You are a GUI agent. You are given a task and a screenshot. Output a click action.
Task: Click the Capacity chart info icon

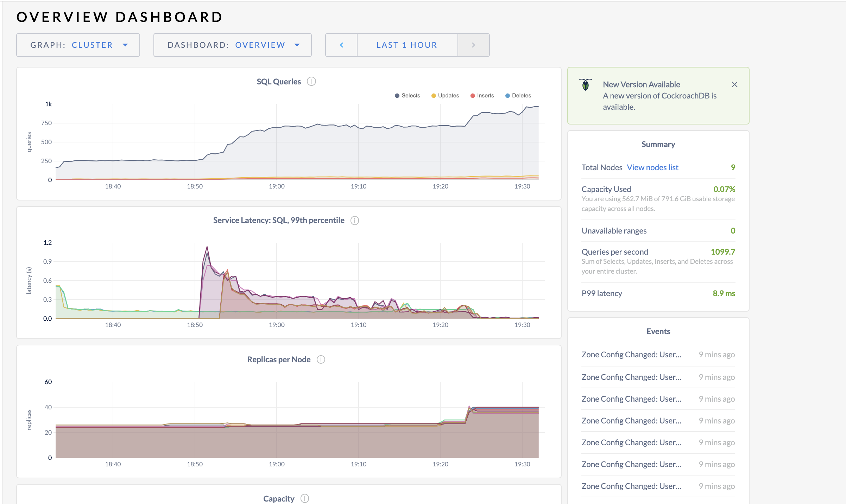coord(304,498)
